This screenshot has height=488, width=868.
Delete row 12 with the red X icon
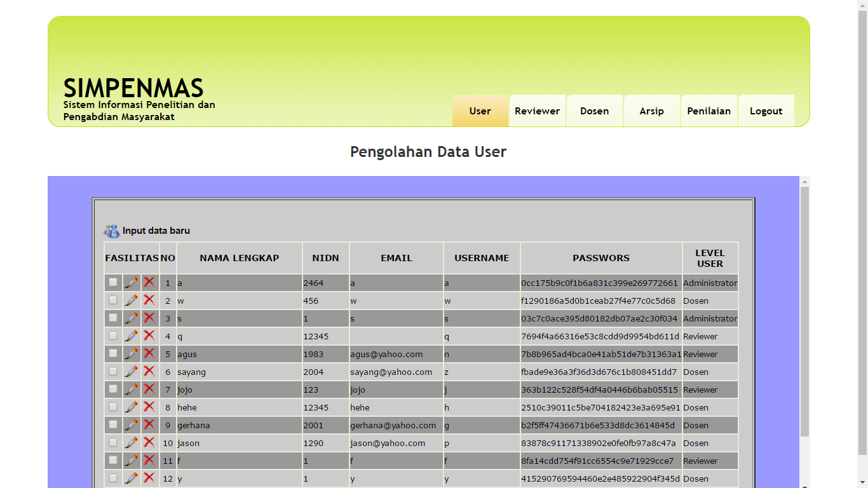click(x=149, y=478)
